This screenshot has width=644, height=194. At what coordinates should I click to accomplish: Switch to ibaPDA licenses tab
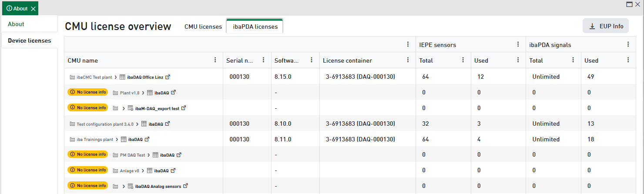coord(255,27)
